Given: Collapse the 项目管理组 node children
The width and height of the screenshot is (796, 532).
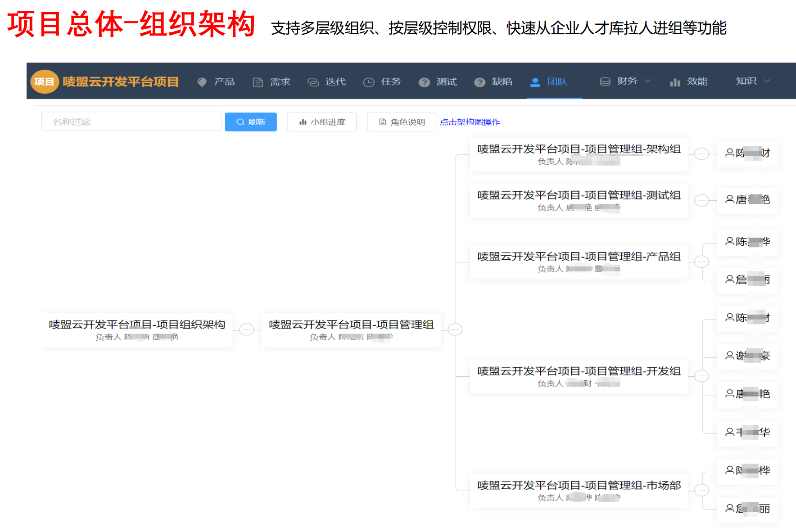Looking at the screenshot, I should [455, 329].
